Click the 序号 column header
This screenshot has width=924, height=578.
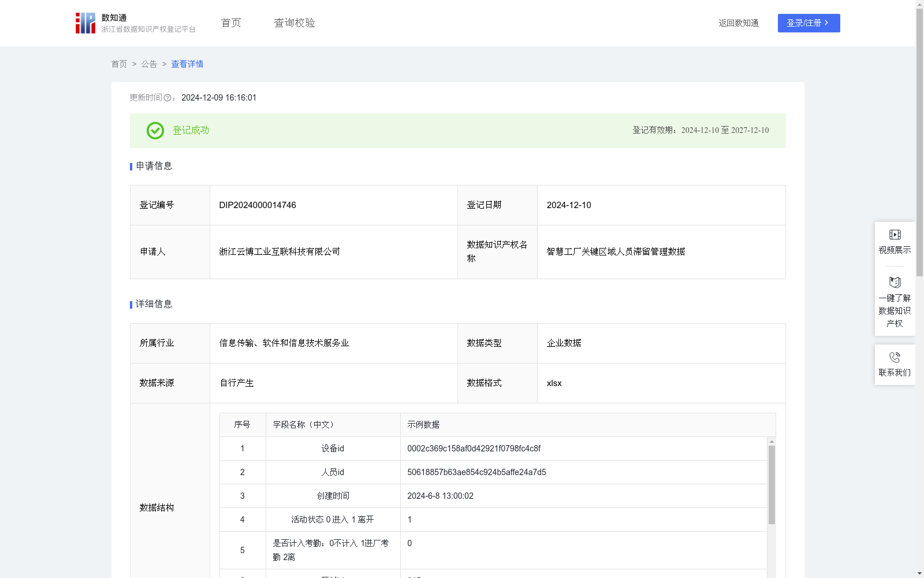click(x=243, y=425)
